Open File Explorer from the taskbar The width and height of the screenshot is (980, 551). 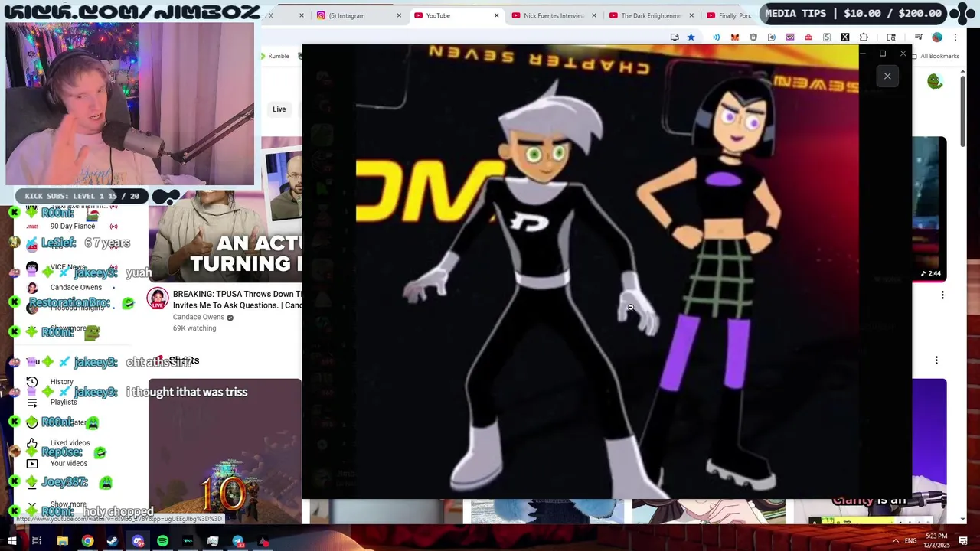click(x=63, y=541)
